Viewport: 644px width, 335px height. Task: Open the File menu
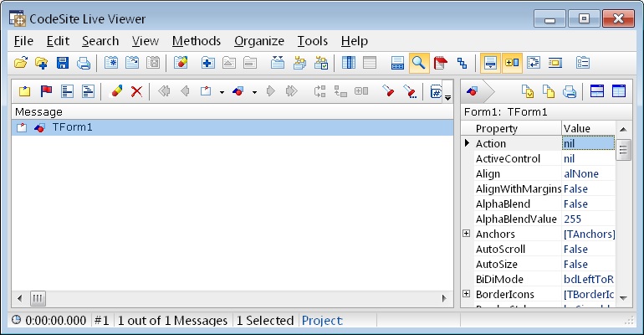coord(23,41)
